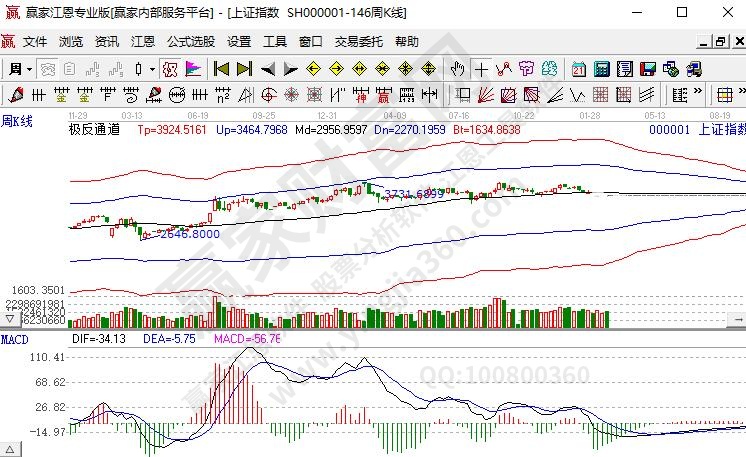The width and height of the screenshot is (746, 457).
Task: Select the crosshair cursor tool
Action: click(481, 69)
